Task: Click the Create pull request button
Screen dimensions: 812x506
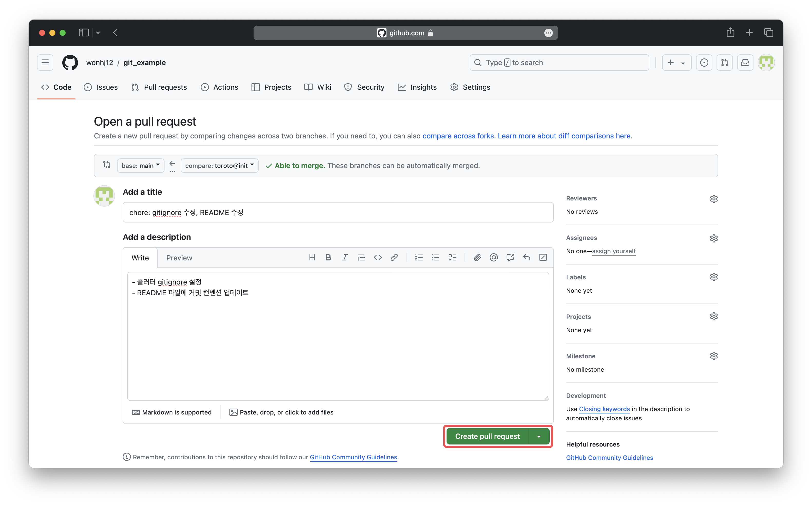Action: [487, 436]
